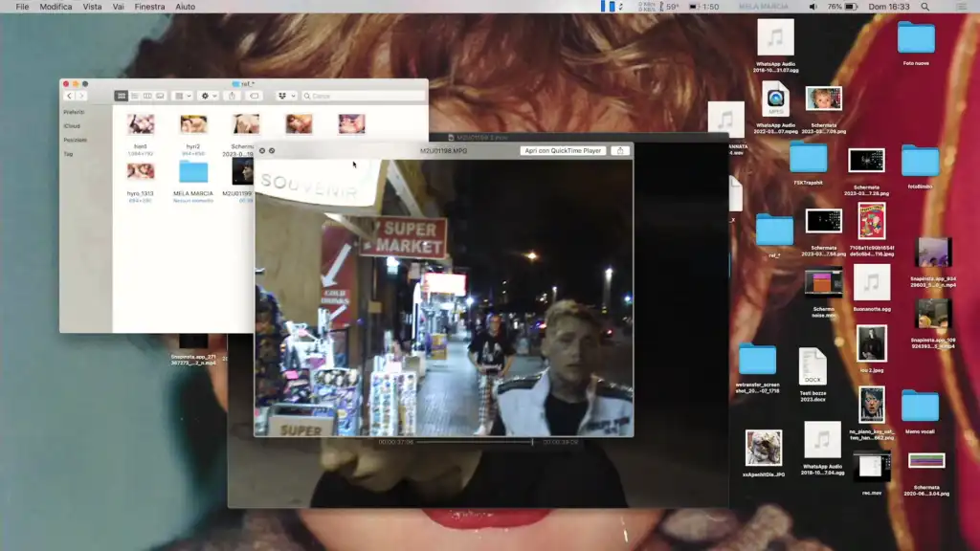Image resolution: width=980 pixels, height=551 pixels.
Task: Select the Snapinsta.app_271 mp4 desktop file
Action: click(x=193, y=342)
